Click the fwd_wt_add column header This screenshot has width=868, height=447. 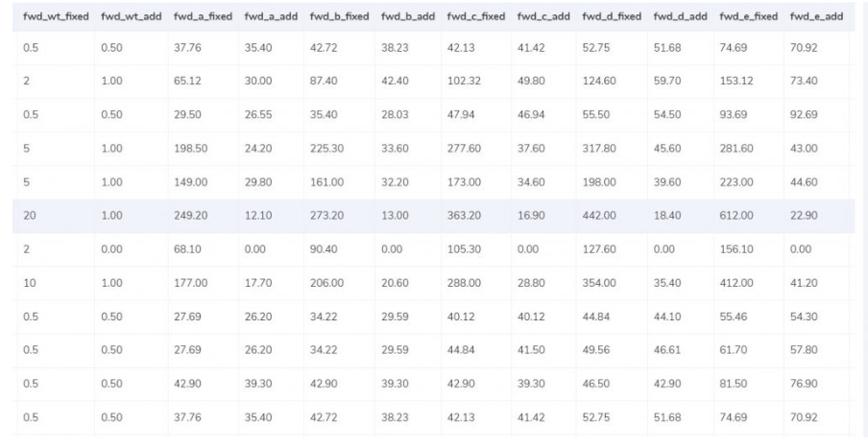(x=130, y=17)
